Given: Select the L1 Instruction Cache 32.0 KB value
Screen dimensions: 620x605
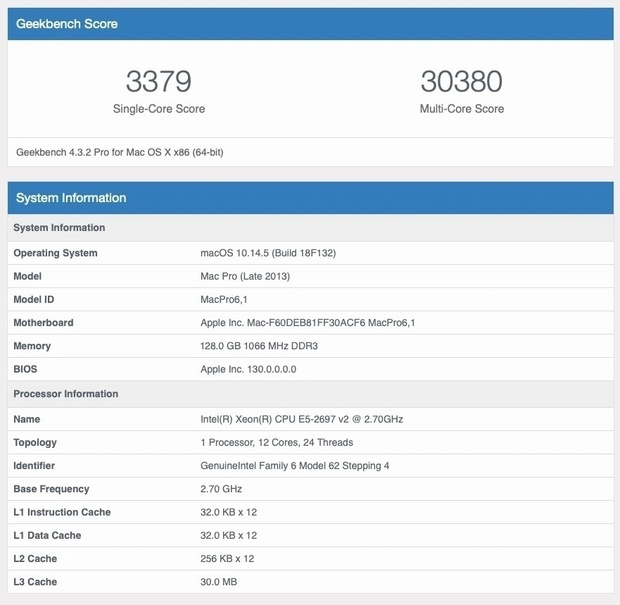Looking at the screenshot, I should pos(229,512).
